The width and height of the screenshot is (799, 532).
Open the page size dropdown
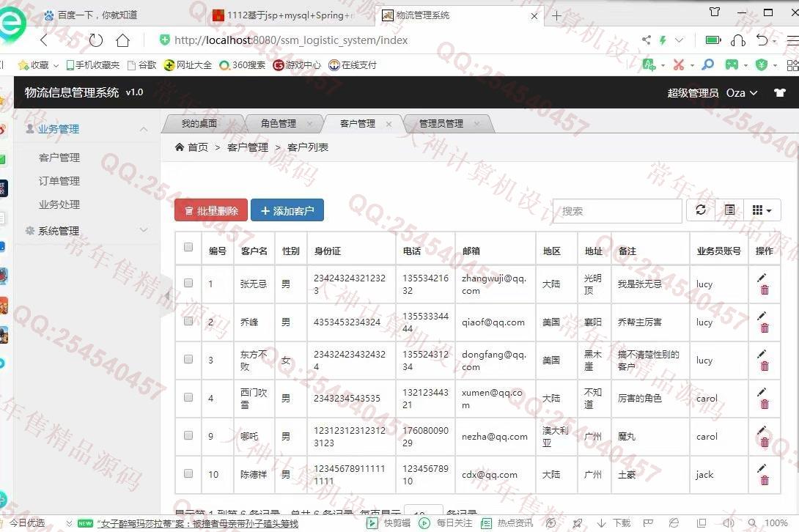(424, 510)
